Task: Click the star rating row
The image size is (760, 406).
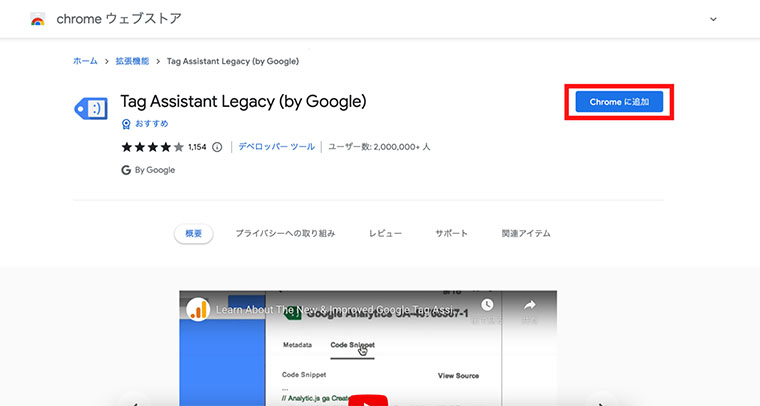Action: tap(152, 147)
